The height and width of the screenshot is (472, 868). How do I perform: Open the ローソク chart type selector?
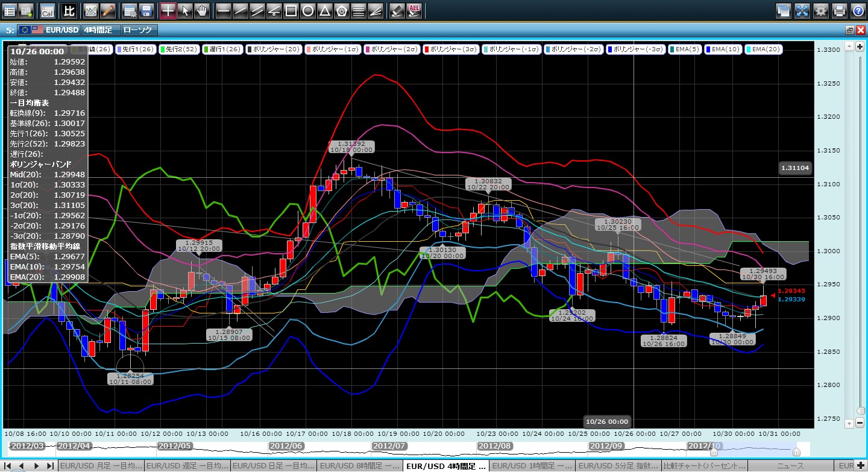tap(138, 30)
